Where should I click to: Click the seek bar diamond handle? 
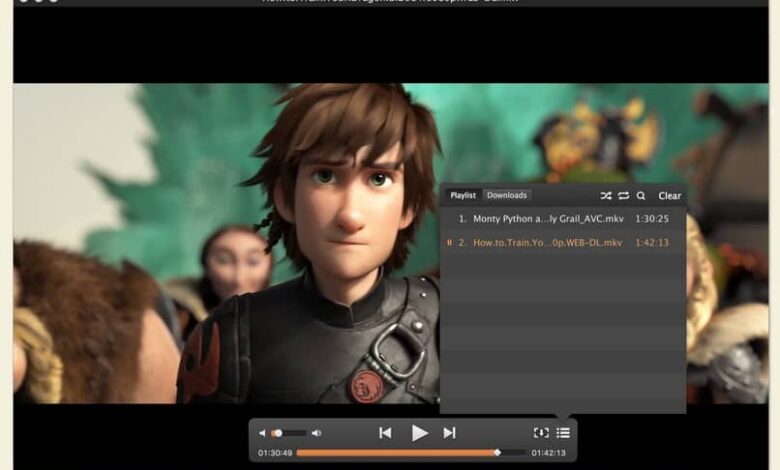coord(497,453)
